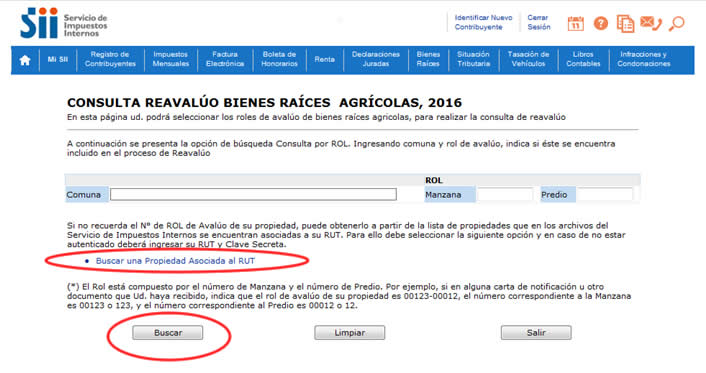This screenshot has width=706, height=373.
Task: Select the page heading Consulta Reavalúo text
Action: tap(264, 103)
